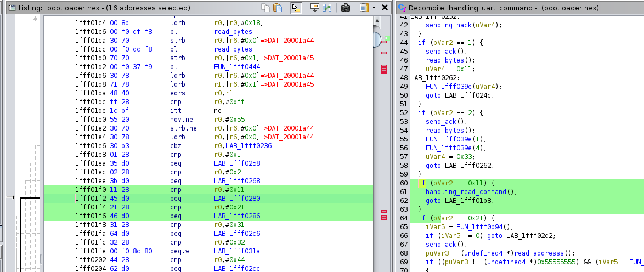Take a snapshot with the camera icon
This screenshot has height=272, width=644.
346,8
